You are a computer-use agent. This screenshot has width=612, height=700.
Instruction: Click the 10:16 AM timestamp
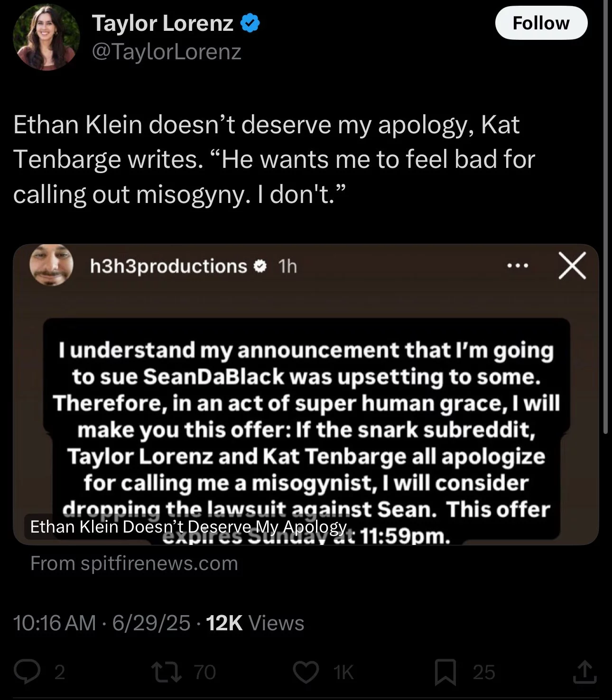click(x=55, y=623)
